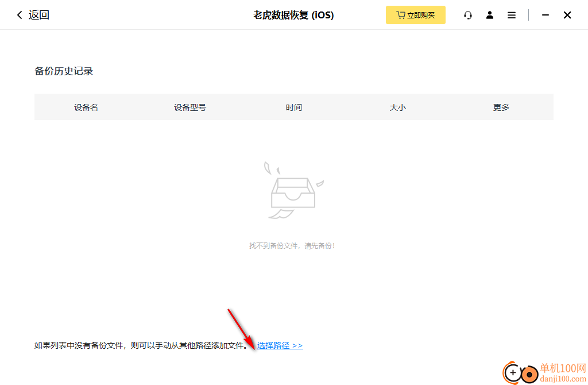Viewport: 588px width, 385px height.
Task: Open customer support headset icon
Action: coord(467,15)
